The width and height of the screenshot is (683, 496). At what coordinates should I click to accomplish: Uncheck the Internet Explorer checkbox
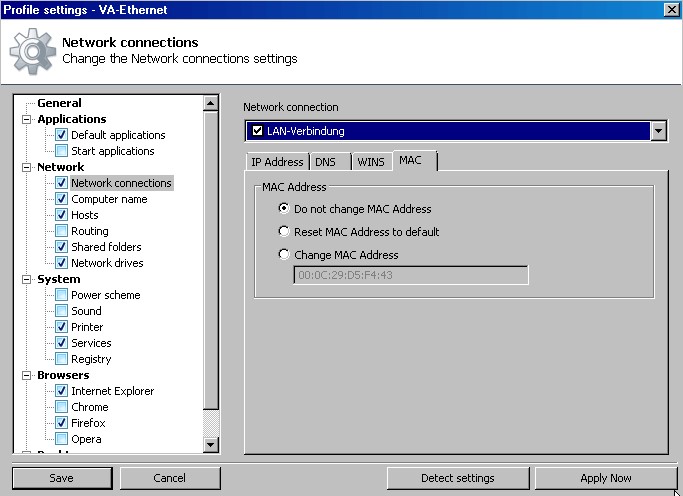pos(61,391)
